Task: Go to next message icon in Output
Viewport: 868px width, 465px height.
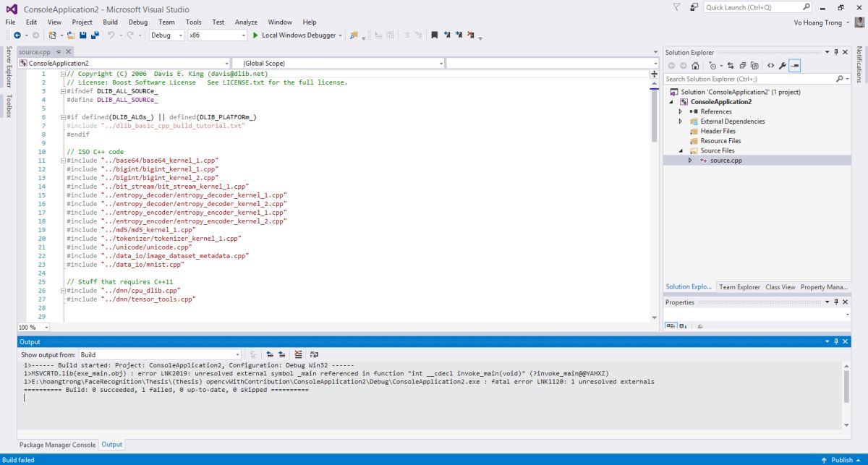Action: coord(281,354)
